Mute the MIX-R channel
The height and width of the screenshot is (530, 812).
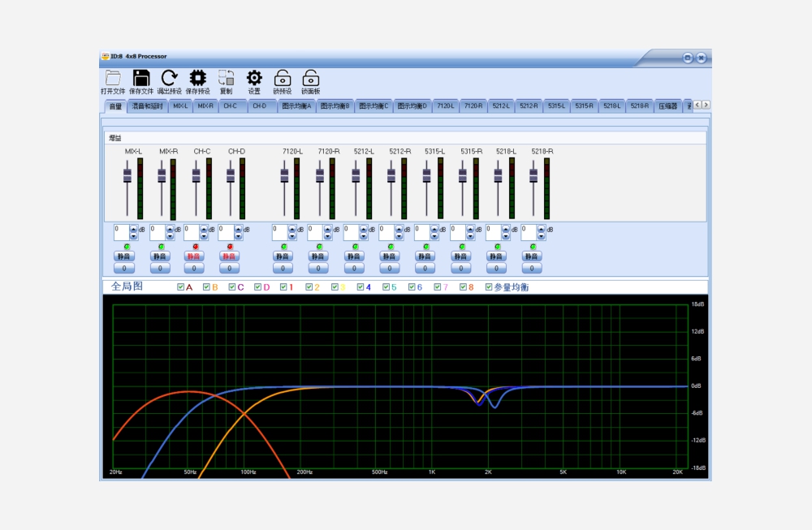159,256
